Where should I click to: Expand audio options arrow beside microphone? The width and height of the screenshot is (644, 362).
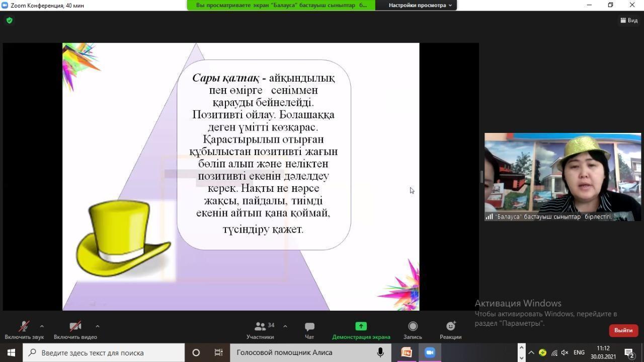42,326
